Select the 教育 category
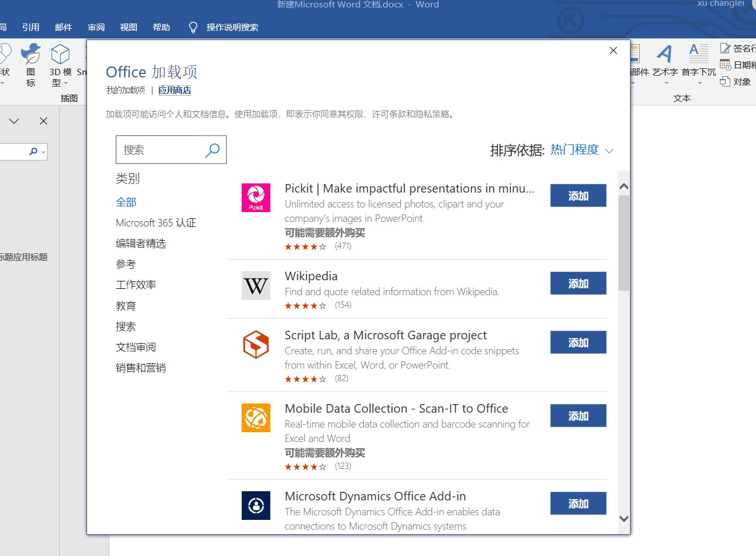The image size is (756, 556). click(126, 306)
